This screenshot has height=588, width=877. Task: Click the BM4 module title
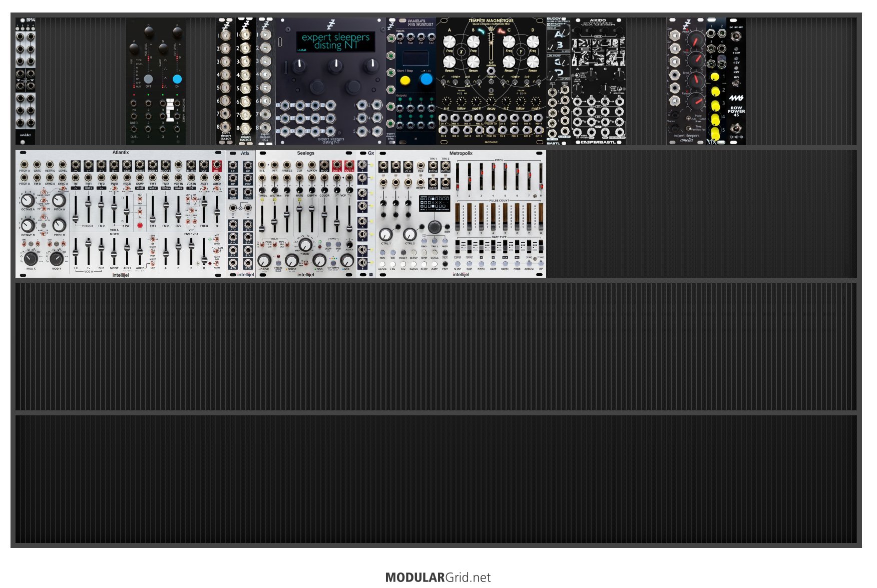(30, 21)
